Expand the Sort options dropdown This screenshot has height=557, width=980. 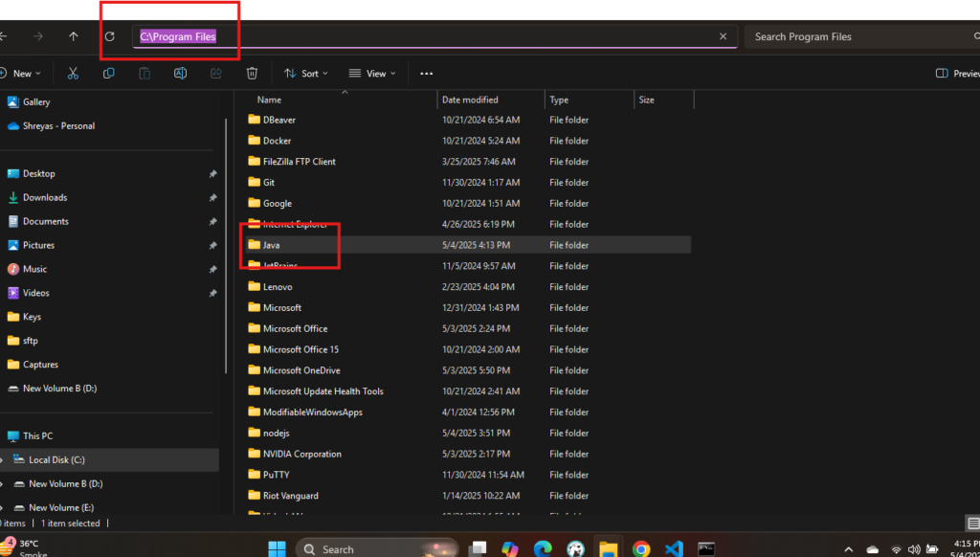[x=306, y=74]
